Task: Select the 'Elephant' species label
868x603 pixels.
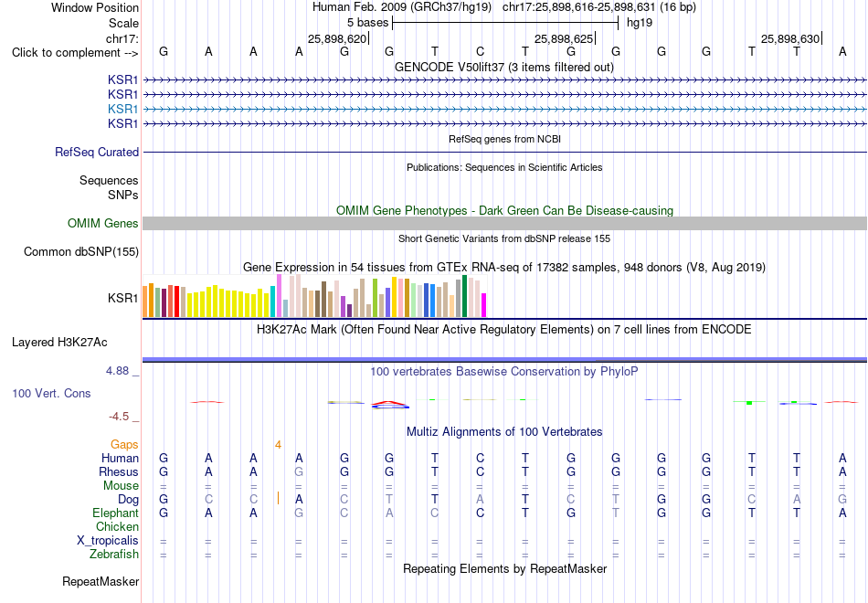Action: coord(115,513)
